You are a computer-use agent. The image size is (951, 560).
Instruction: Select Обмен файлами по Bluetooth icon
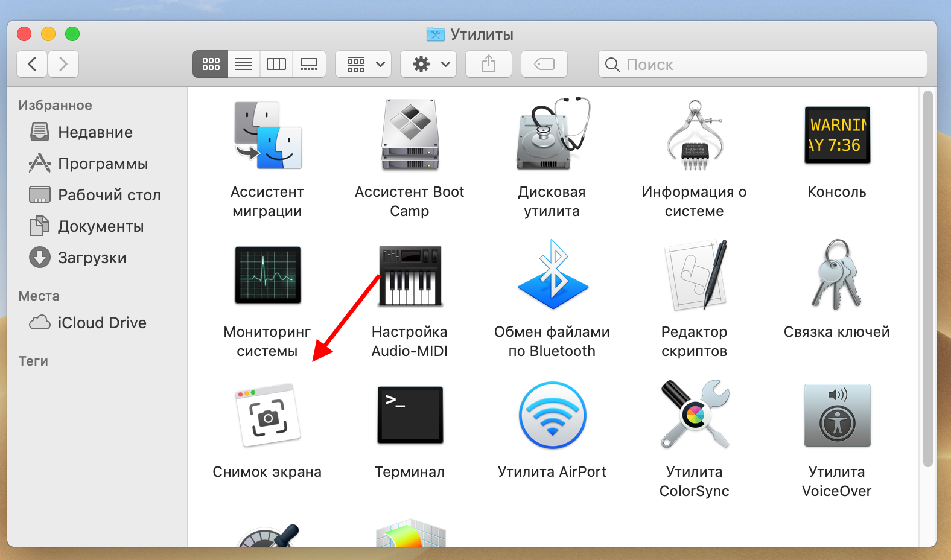553,275
